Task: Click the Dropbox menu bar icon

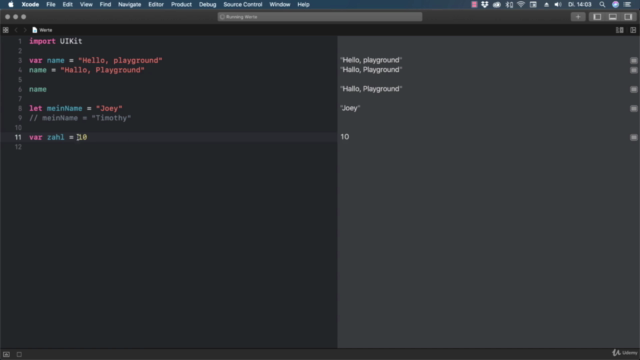Action: point(484,4)
